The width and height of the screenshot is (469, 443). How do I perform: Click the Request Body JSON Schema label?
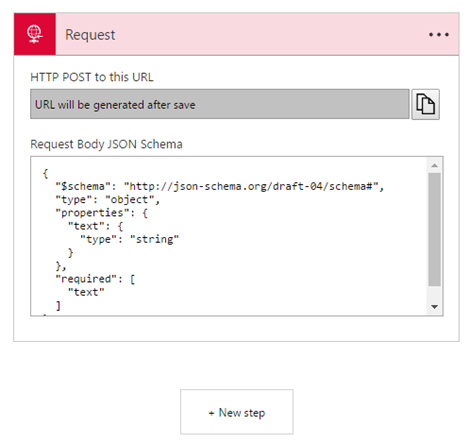(x=107, y=144)
